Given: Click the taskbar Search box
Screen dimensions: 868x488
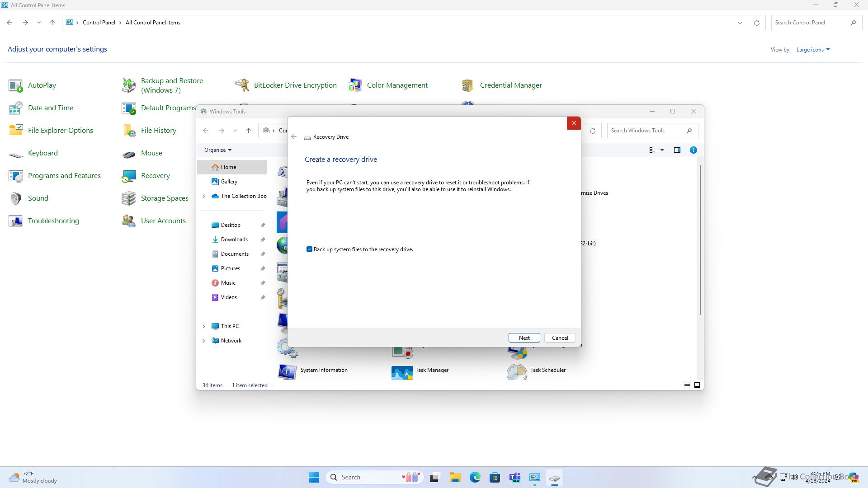Looking at the screenshot, I should click(x=374, y=477).
